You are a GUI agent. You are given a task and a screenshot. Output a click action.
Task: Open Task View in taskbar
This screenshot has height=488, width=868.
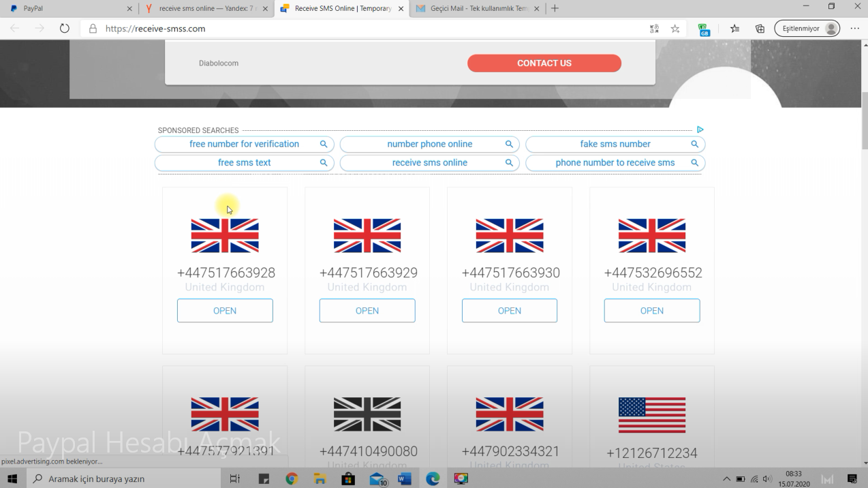[x=234, y=479]
